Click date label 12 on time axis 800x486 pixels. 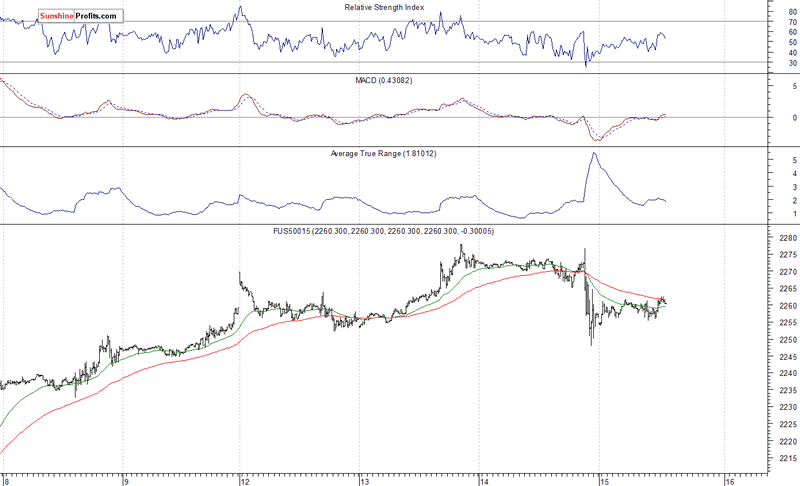tap(243, 479)
